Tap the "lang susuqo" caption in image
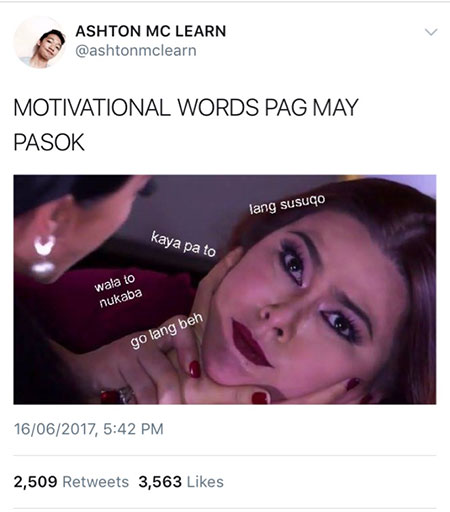Screen dimensions: 450x512 click(x=287, y=204)
